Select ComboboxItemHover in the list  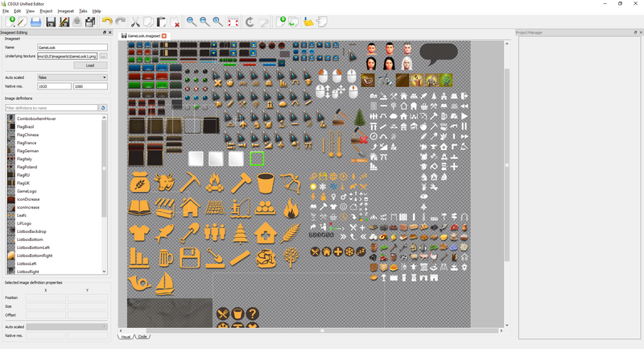tap(36, 118)
